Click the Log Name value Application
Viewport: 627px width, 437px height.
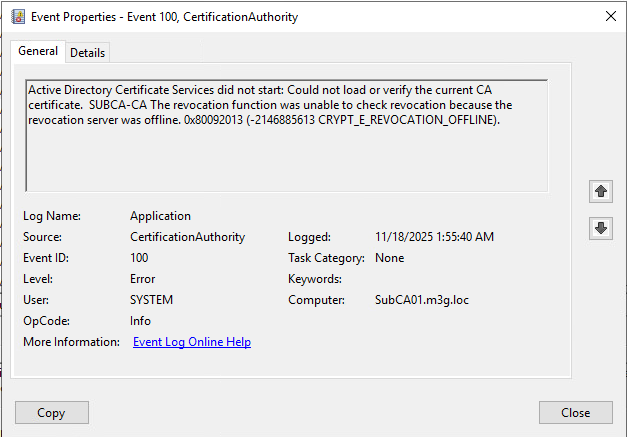[160, 216]
